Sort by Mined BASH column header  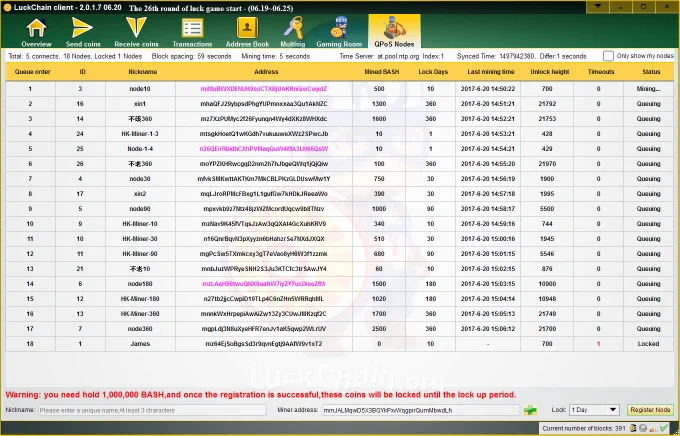pos(382,72)
